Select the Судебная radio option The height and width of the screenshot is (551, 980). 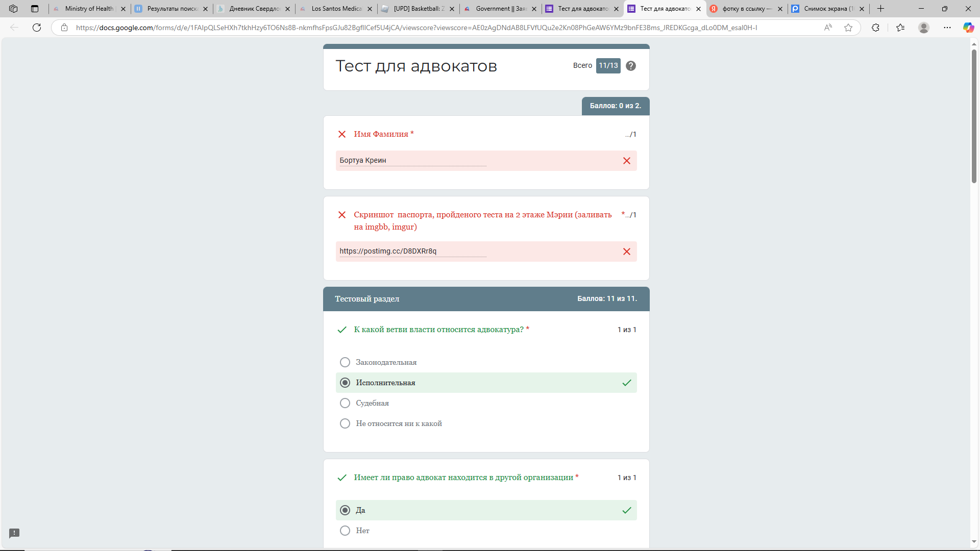pos(345,403)
